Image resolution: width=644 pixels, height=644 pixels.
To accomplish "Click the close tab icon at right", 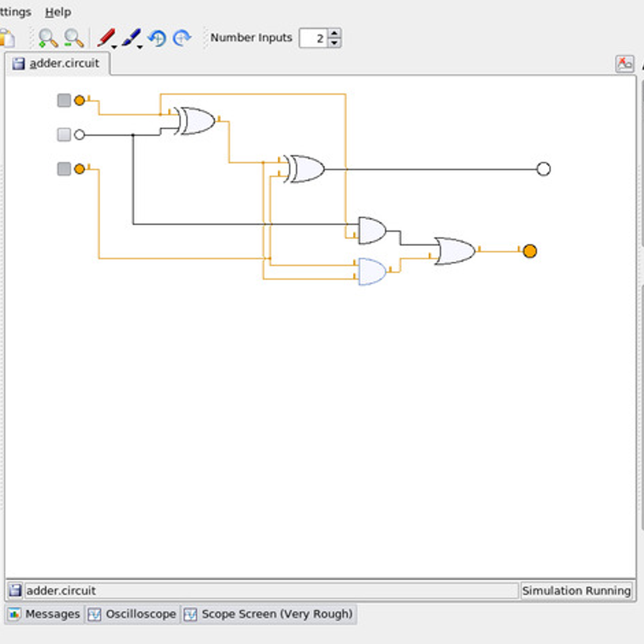I will coord(625,64).
